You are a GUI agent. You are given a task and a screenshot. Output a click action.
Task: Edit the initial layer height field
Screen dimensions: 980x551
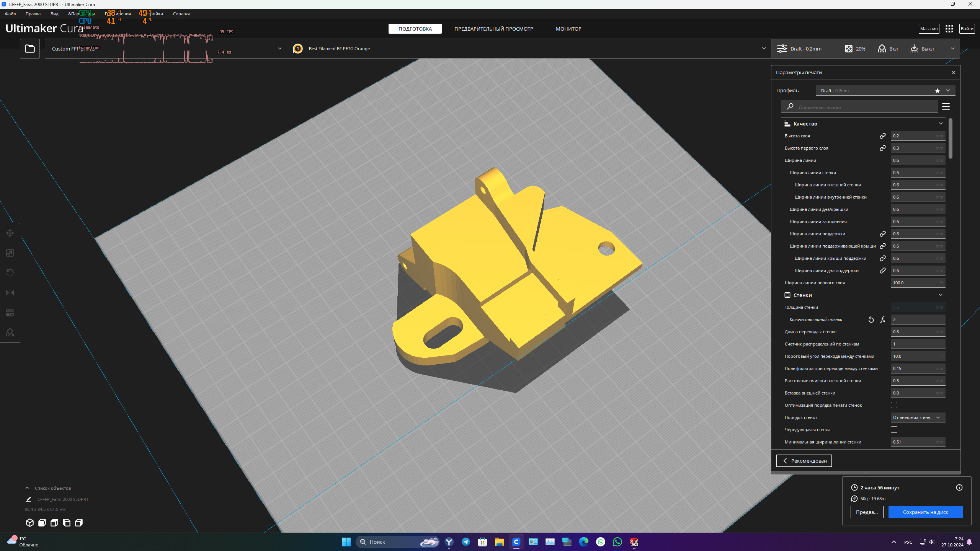click(918, 148)
